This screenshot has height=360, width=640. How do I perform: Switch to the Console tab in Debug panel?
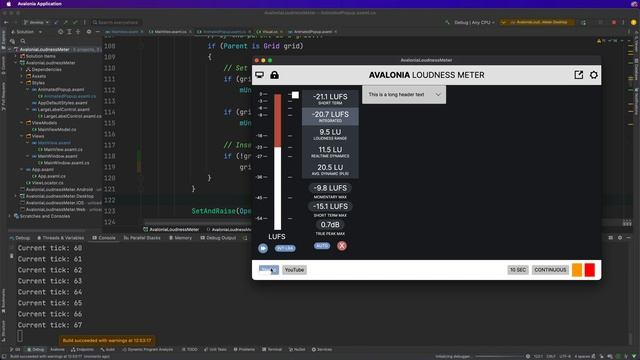[x=104, y=238]
